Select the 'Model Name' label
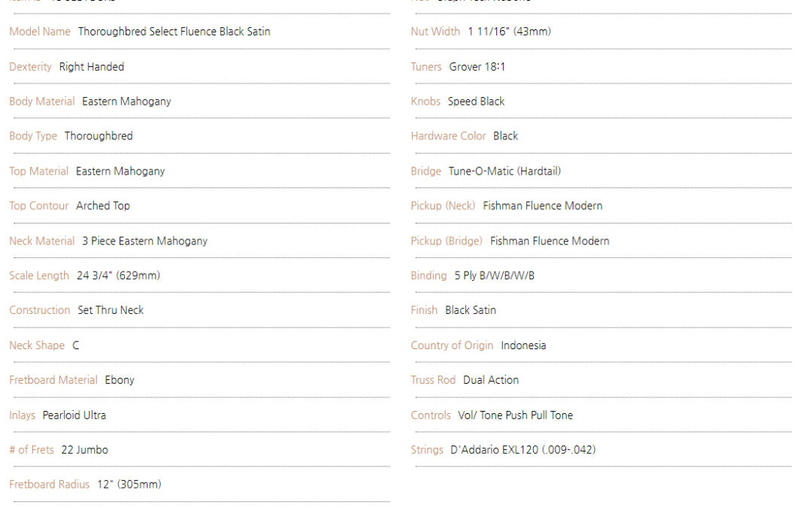This screenshot has height=508, width=812. (x=40, y=32)
